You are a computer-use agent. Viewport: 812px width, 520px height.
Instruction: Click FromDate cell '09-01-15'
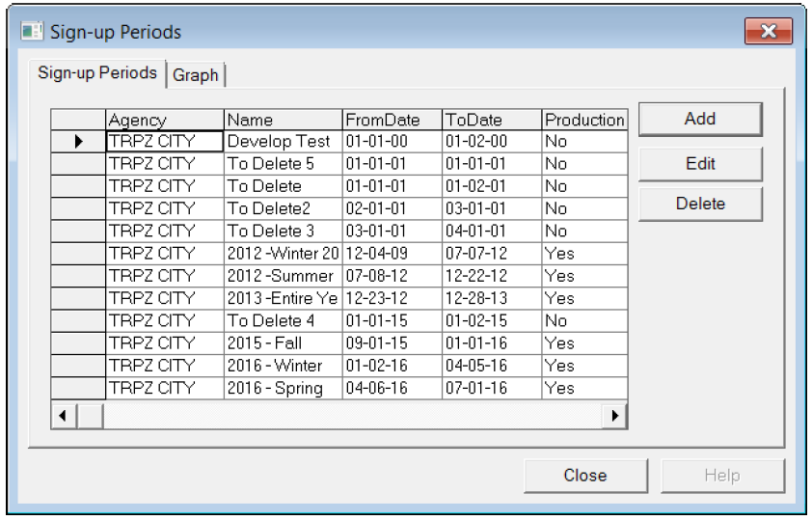click(x=392, y=343)
